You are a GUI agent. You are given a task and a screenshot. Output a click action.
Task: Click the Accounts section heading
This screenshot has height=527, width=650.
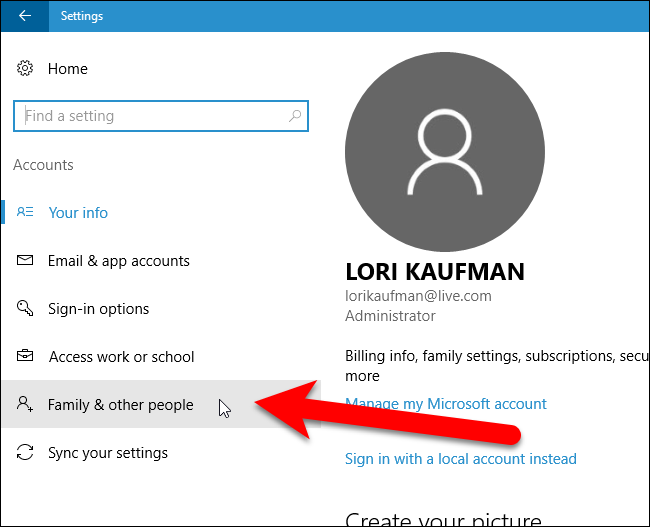[x=43, y=165]
